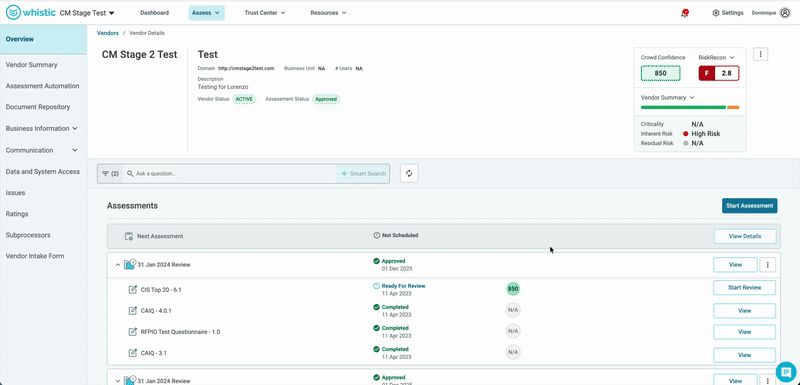Click the High Risk inherent risk label
This screenshot has height=385, width=800.
coord(706,134)
